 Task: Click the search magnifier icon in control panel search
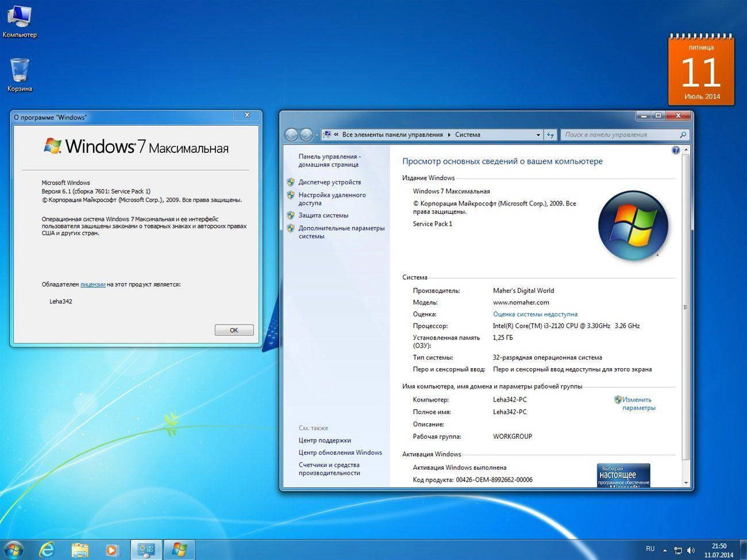point(683,134)
